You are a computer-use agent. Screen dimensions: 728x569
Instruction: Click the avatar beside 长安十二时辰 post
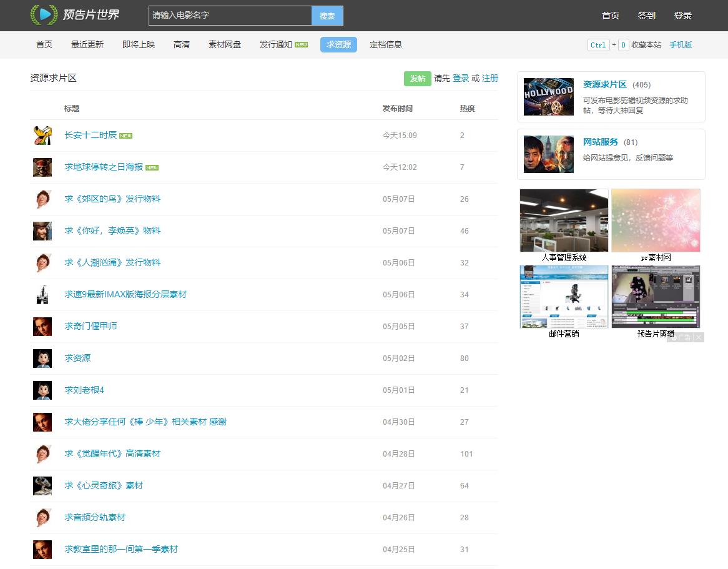(x=42, y=136)
